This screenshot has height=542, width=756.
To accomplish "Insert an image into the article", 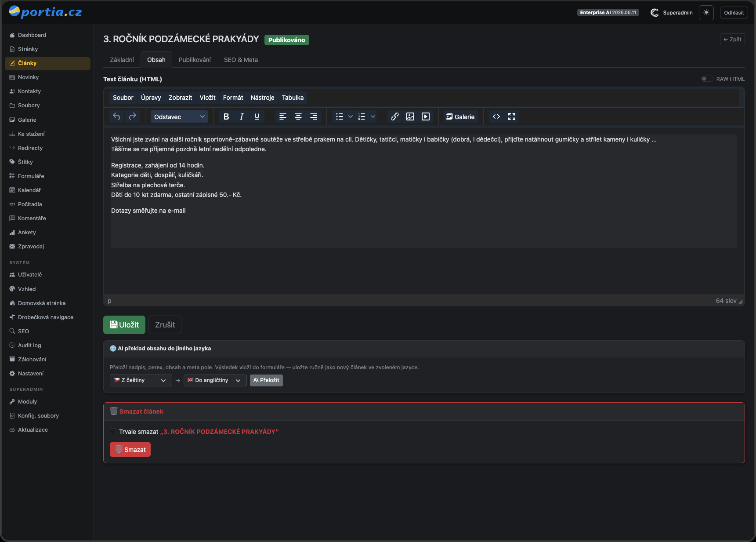I will (x=410, y=116).
